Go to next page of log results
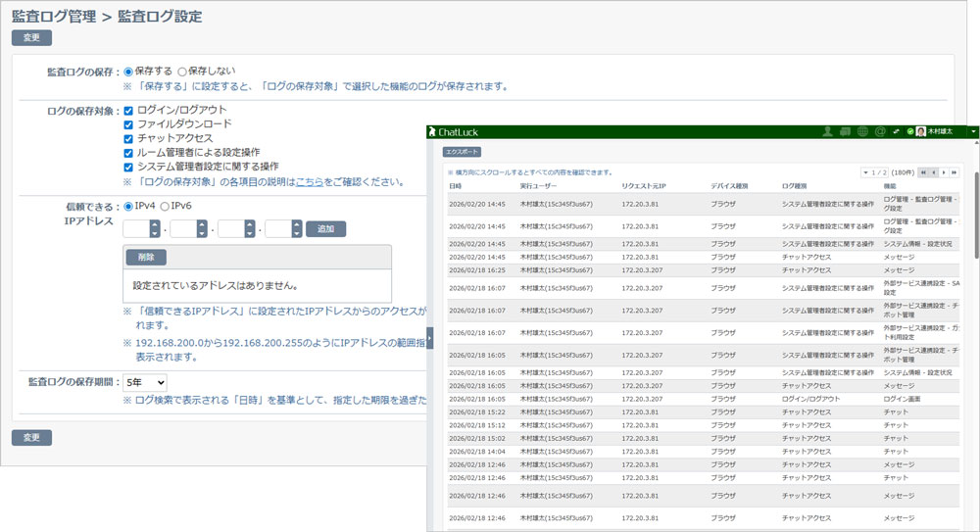Viewport: 980px width, 532px height. click(x=944, y=172)
